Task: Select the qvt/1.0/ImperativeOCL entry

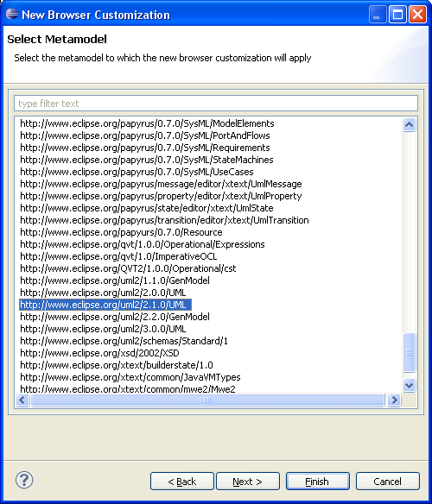Action: point(118,256)
